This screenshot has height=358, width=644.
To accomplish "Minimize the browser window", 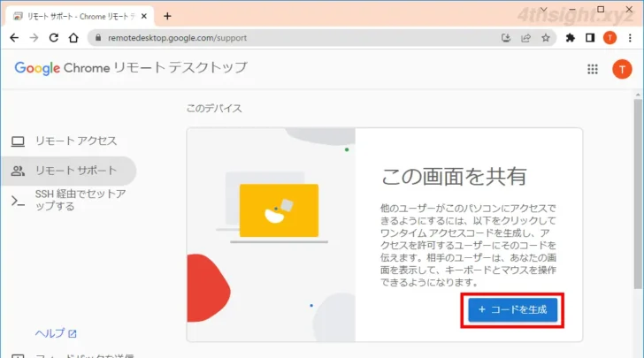I will pyautogui.click(x=572, y=9).
